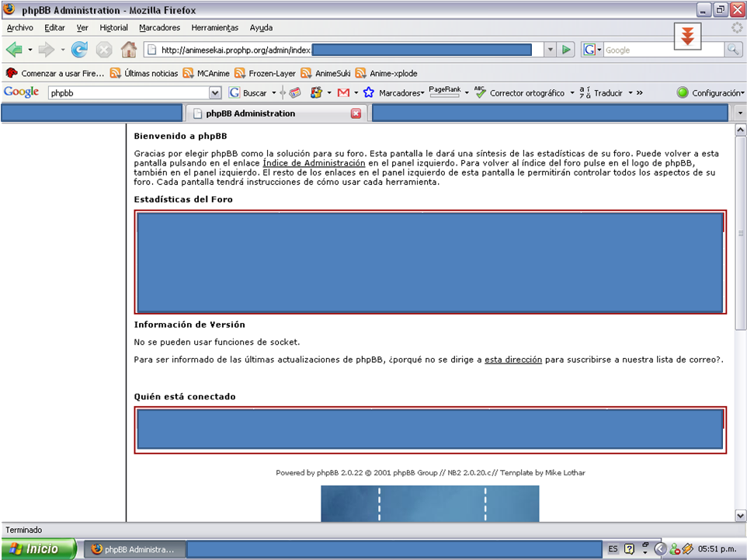747x560 pixels.
Task: Click the blue star Marcadores icon
Action: pos(368,92)
